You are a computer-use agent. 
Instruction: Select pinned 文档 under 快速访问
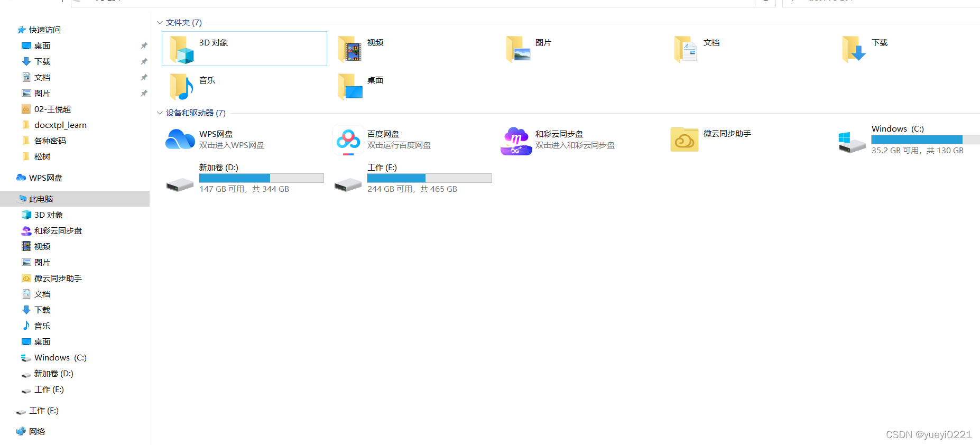point(42,77)
